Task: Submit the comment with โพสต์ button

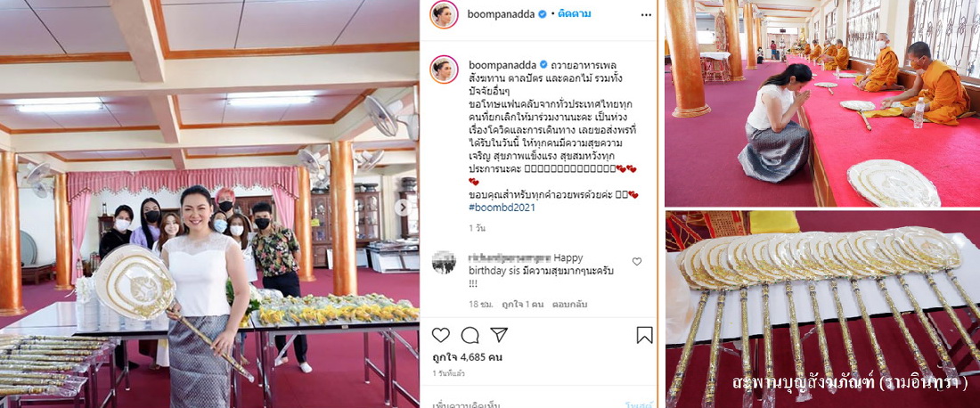Action: point(639,404)
